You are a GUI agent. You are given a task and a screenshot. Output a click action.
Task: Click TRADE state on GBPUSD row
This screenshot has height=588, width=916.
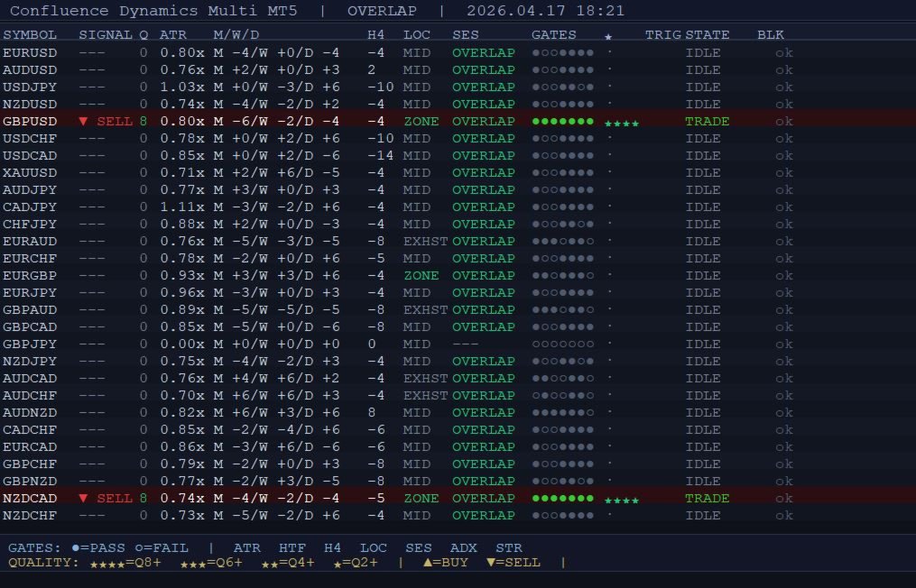pyautogui.click(x=708, y=122)
